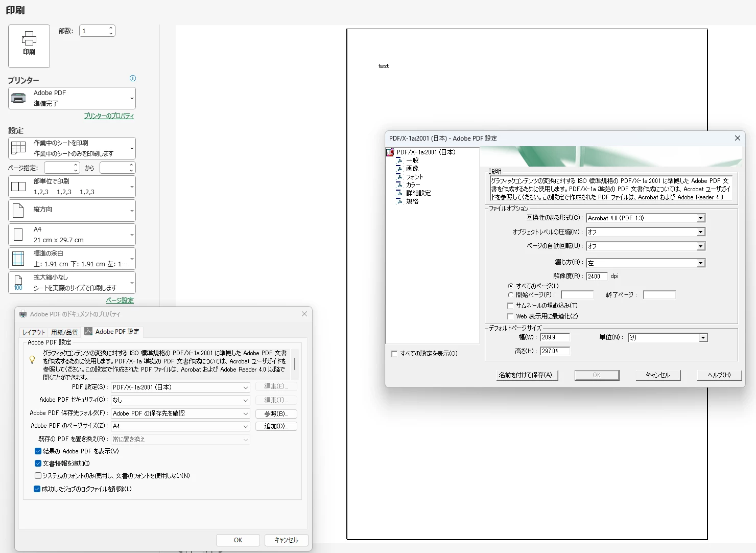Select フォント in the settings tree
The width and height of the screenshot is (756, 553).
tap(414, 177)
